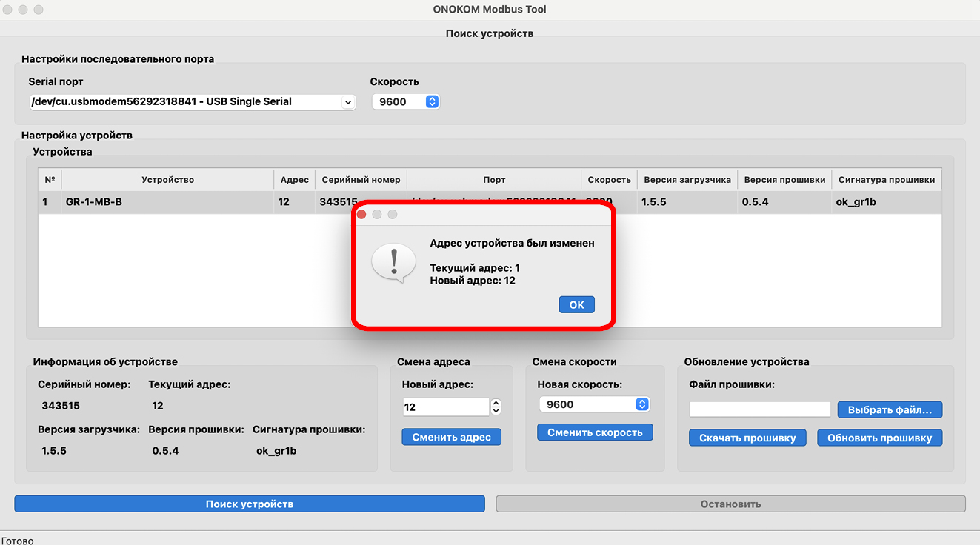
Task: Click the Сменить скорость button
Action: pos(595,432)
